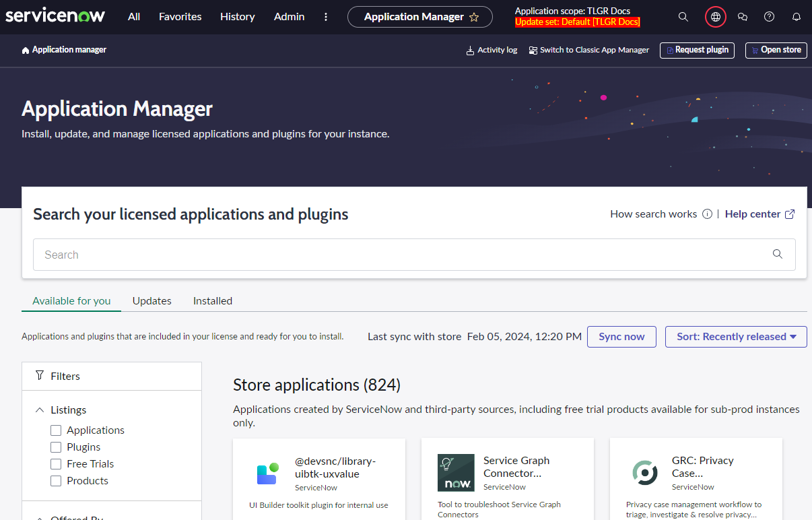812x520 pixels.
Task: Click the Application scope: TLGR Docs text
Action: pyautogui.click(x=572, y=11)
